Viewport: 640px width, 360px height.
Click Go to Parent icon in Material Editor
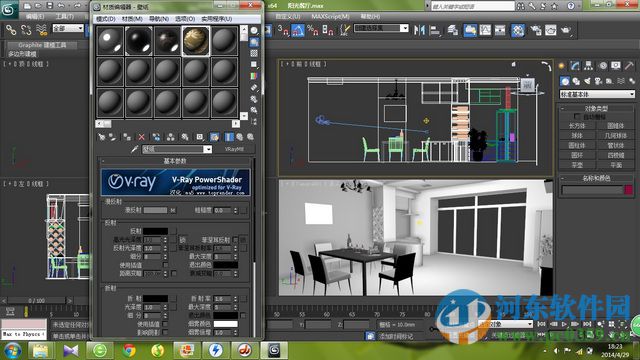(x=240, y=137)
